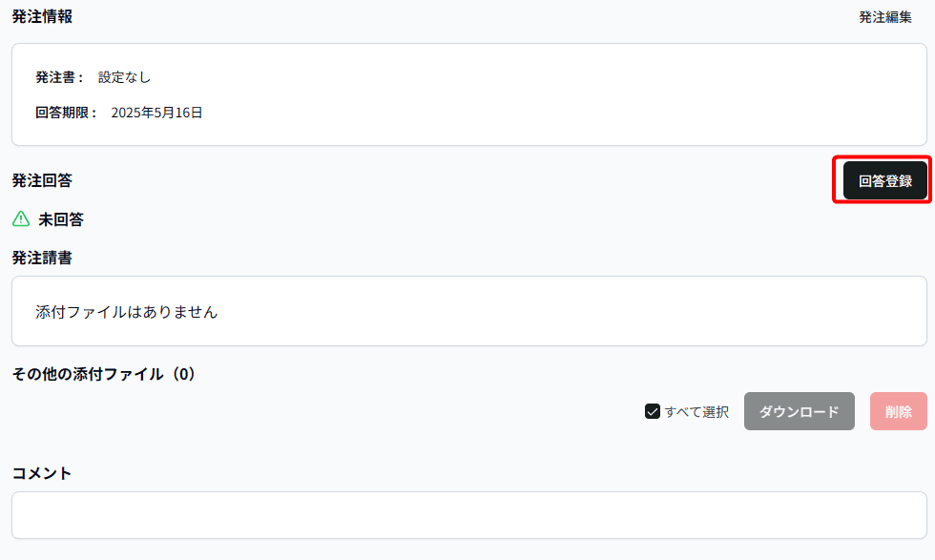Screen dimensions: 935x560
Task: Enable すべて選択 to select all attachments
Action: [652, 411]
